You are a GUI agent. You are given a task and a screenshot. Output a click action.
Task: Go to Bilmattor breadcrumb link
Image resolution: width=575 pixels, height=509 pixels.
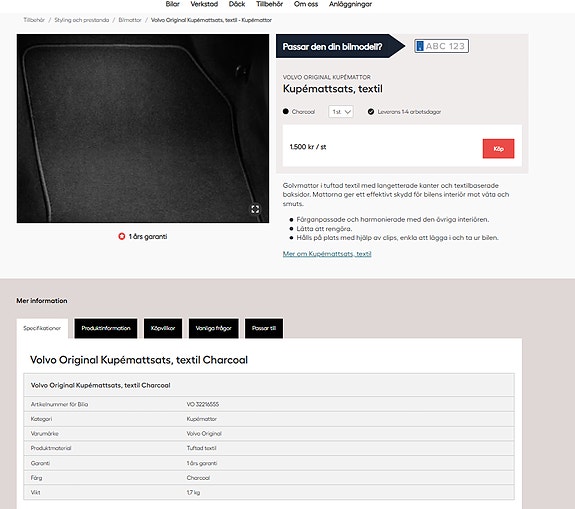click(x=130, y=20)
